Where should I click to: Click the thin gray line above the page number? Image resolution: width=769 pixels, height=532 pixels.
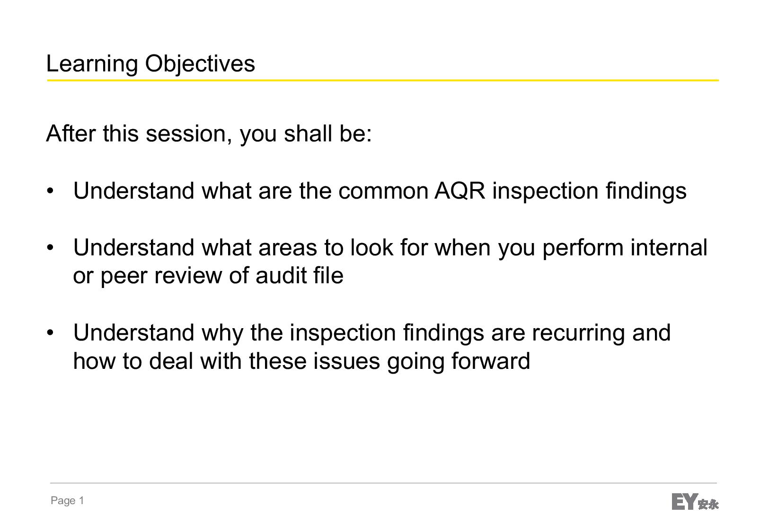click(x=383, y=483)
